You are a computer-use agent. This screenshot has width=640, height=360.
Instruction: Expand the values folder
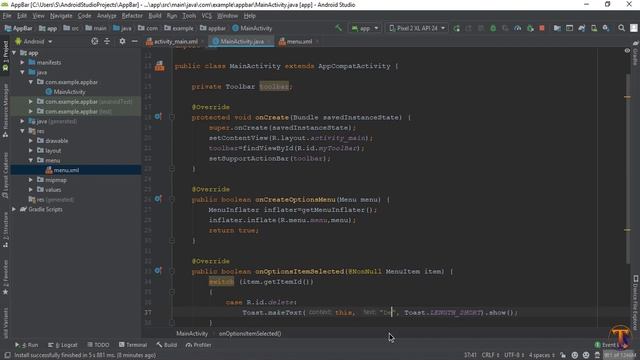[31, 190]
